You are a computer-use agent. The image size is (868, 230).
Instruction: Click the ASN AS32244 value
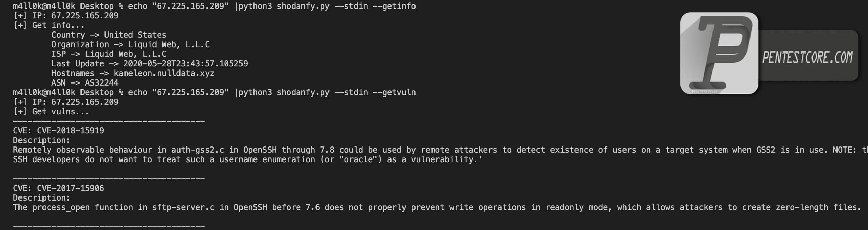coord(102,83)
